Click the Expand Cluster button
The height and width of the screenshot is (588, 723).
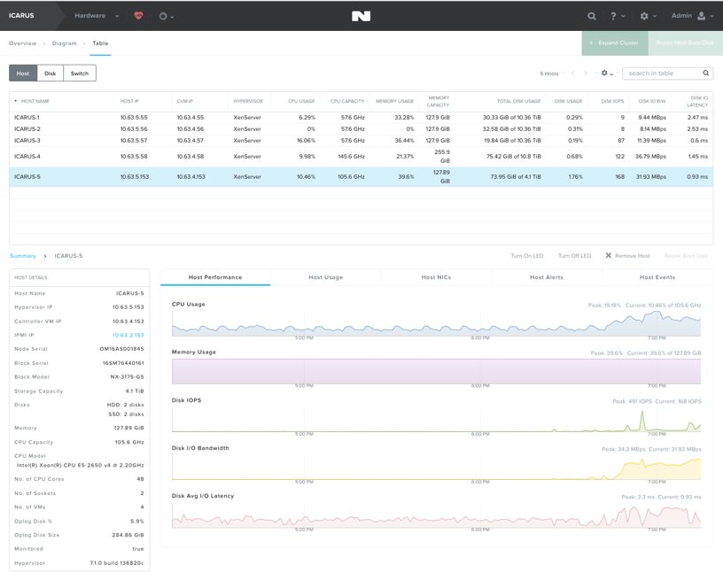(x=615, y=43)
